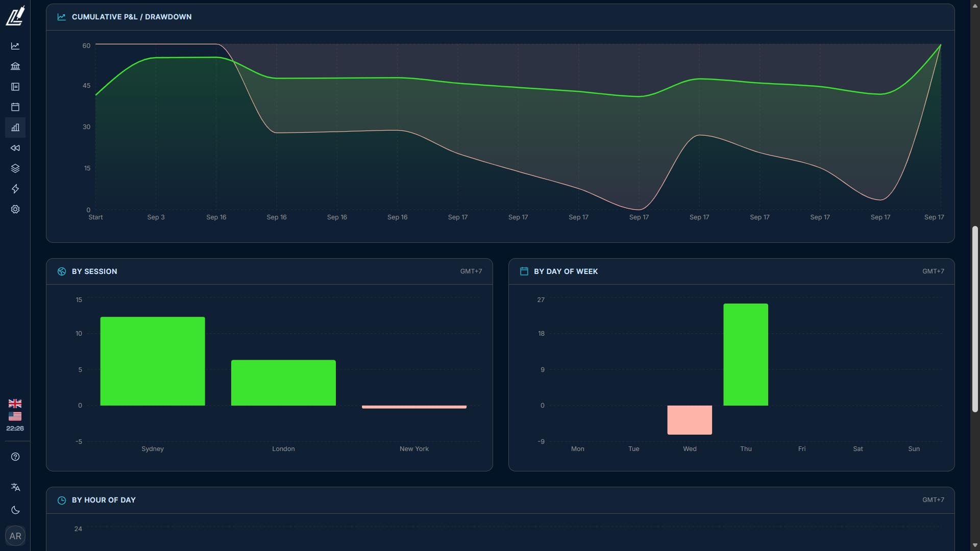Open the journal list sidebar icon

click(15, 87)
